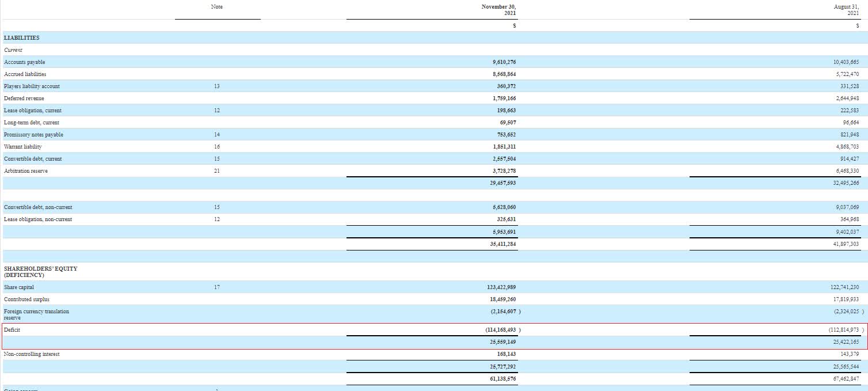Click the November 30, 2021 column header
Viewport: 868px width, 391px height.
(x=500, y=10)
